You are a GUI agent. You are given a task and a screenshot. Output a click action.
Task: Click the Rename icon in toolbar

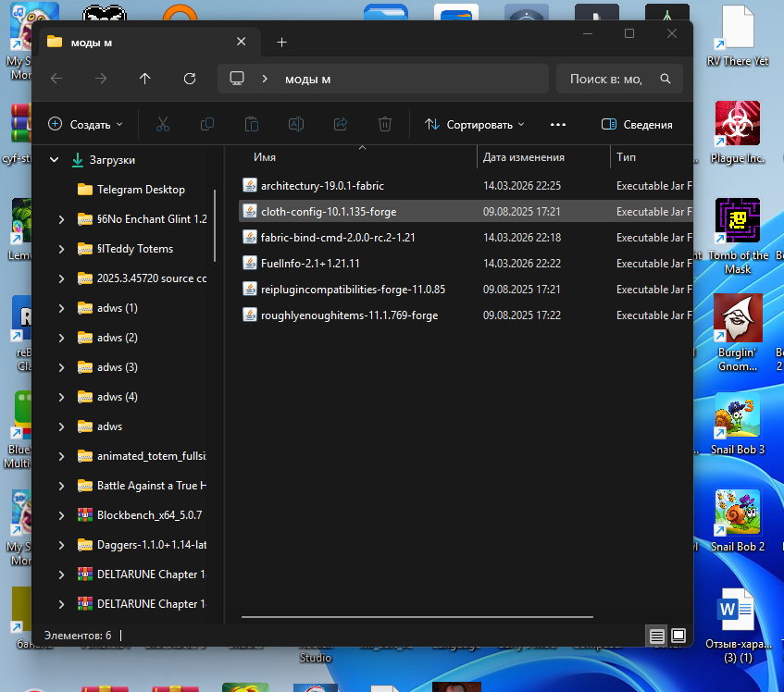tap(295, 124)
